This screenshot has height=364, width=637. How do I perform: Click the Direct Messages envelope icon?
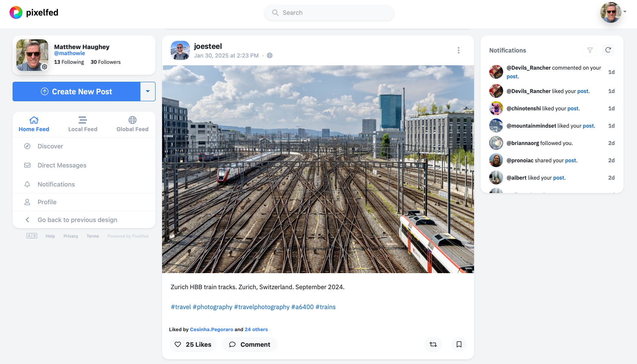28,165
